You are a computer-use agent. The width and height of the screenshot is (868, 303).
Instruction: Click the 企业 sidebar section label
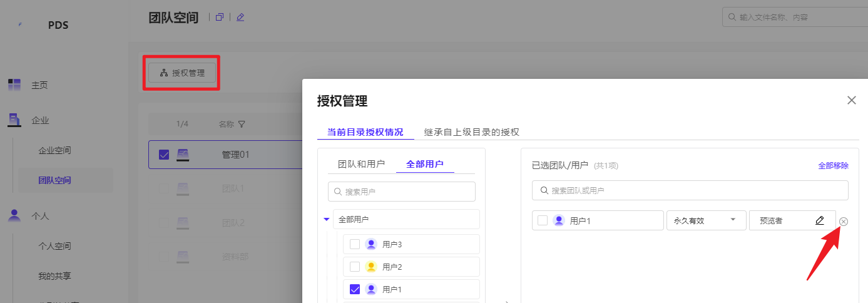pos(40,120)
